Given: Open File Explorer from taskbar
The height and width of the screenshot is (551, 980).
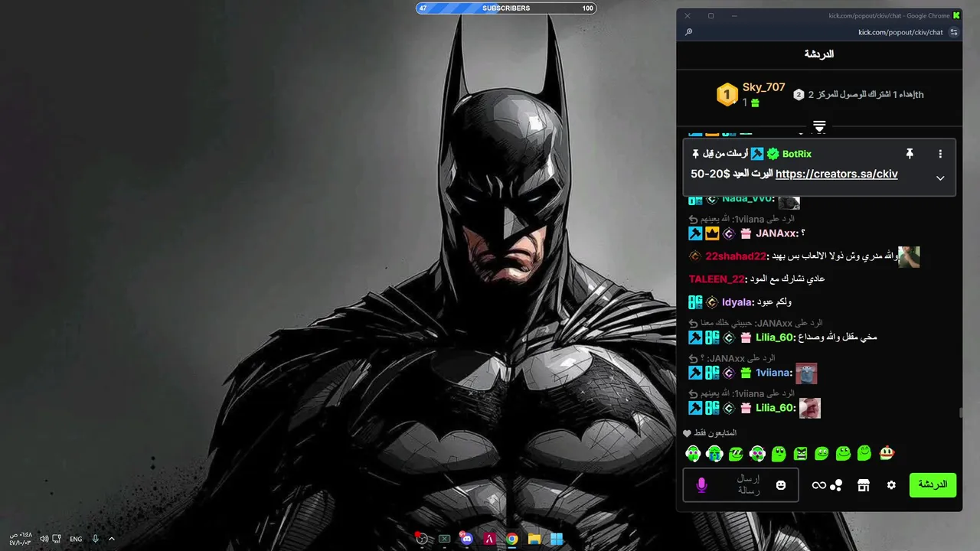Looking at the screenshot, I should tap(534, 539).
